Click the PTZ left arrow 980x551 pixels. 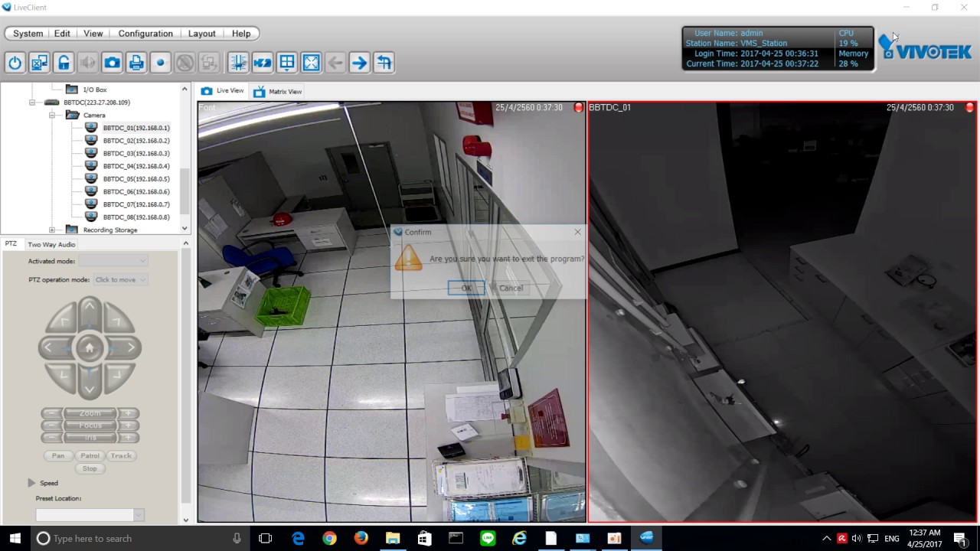point(48,347)
